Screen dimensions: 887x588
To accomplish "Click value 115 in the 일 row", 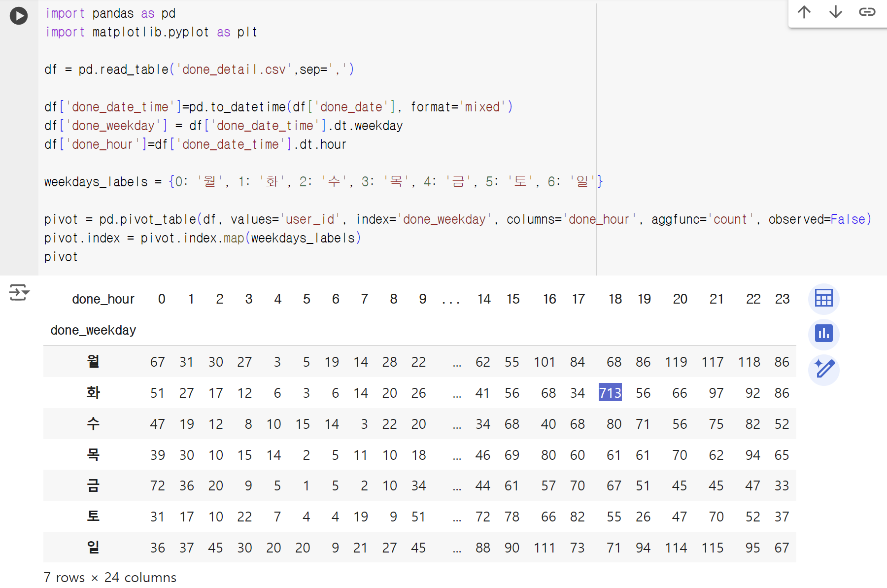I will 713,548.
